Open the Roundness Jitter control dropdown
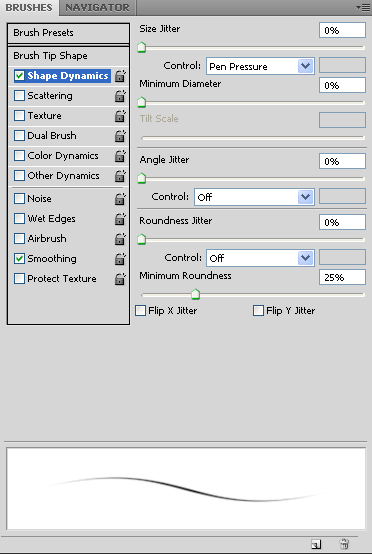The image size is (372, 554). [x=260, y=258]
